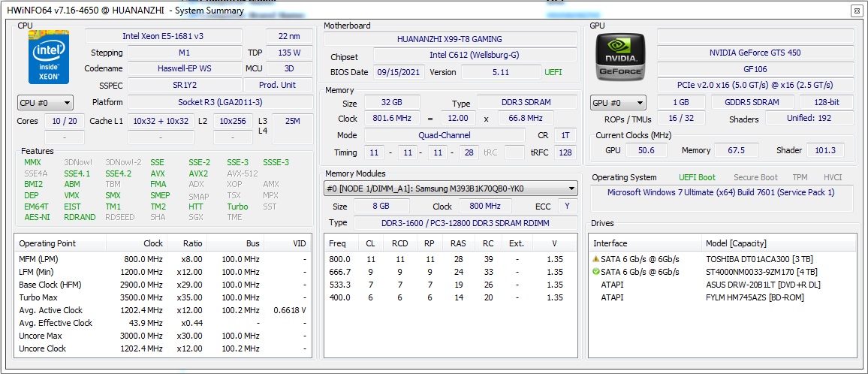Click the Intel Xeon E5-1681 v3 field

click(163, 36)
